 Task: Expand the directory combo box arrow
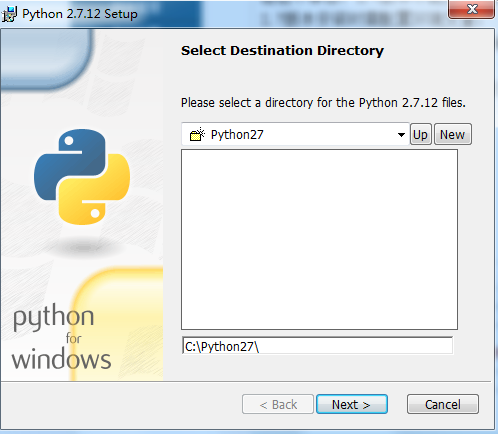pyautogui.click(x=401, y=135)
